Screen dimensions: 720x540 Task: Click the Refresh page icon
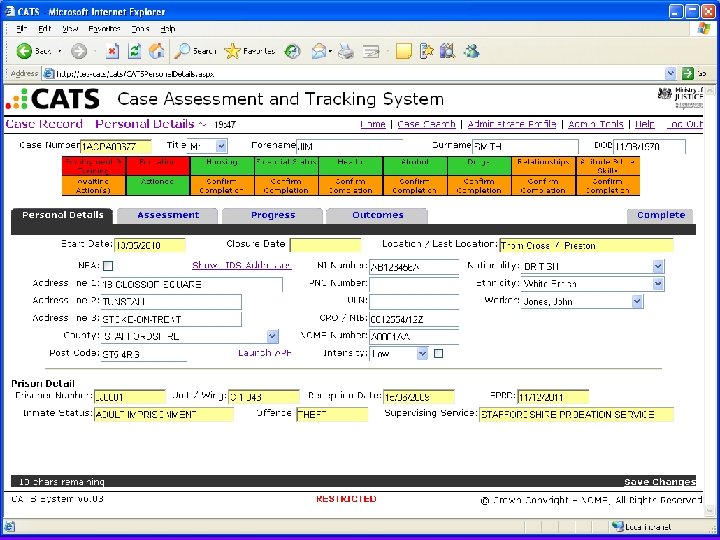pyautogui.click(x=132, y=50)
